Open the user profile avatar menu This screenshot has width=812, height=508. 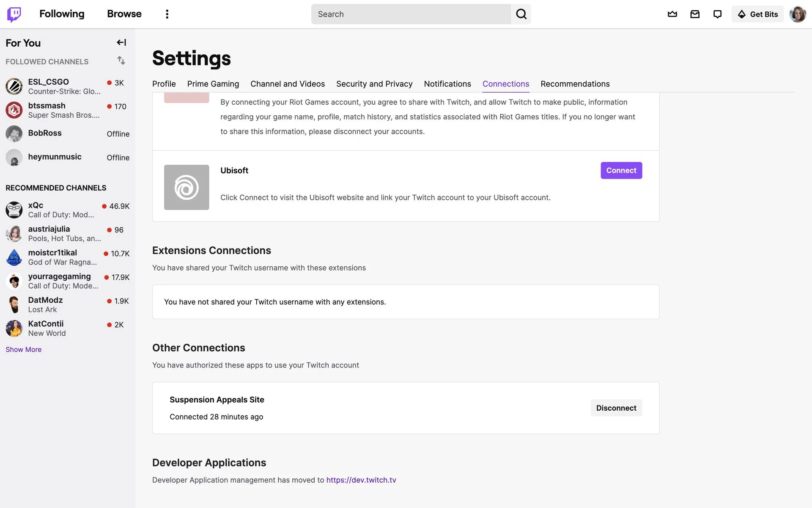click(797, 14)
